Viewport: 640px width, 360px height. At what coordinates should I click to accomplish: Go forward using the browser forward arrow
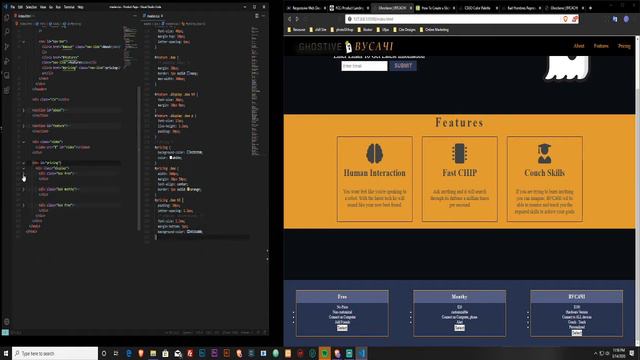(x=297, y=19)
